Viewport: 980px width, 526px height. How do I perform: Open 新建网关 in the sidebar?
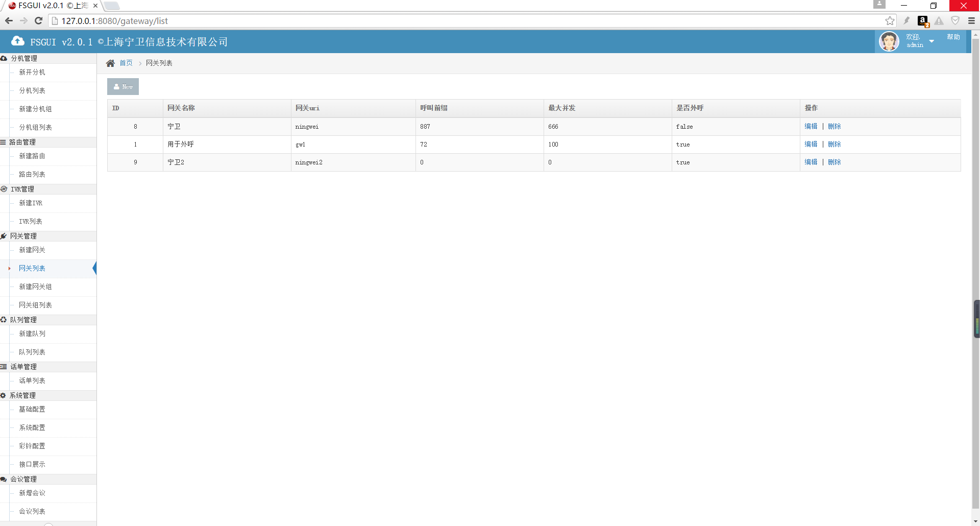32,250
